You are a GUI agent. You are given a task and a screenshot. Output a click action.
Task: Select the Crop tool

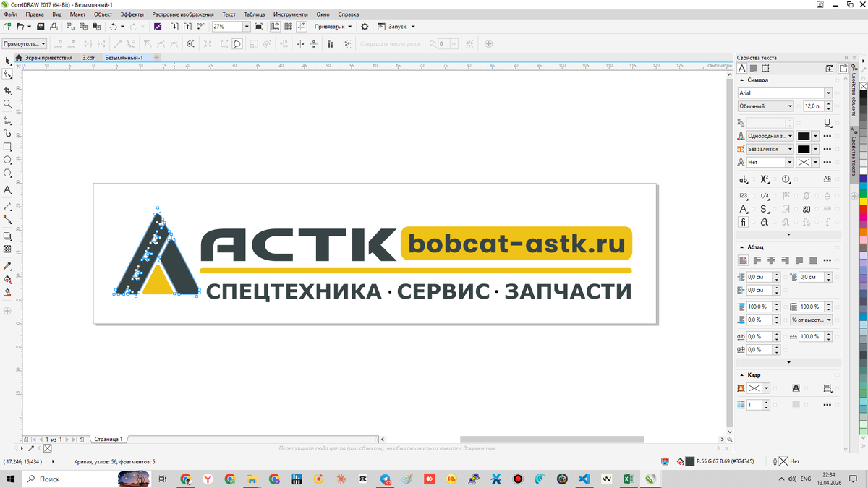[7, 91]
